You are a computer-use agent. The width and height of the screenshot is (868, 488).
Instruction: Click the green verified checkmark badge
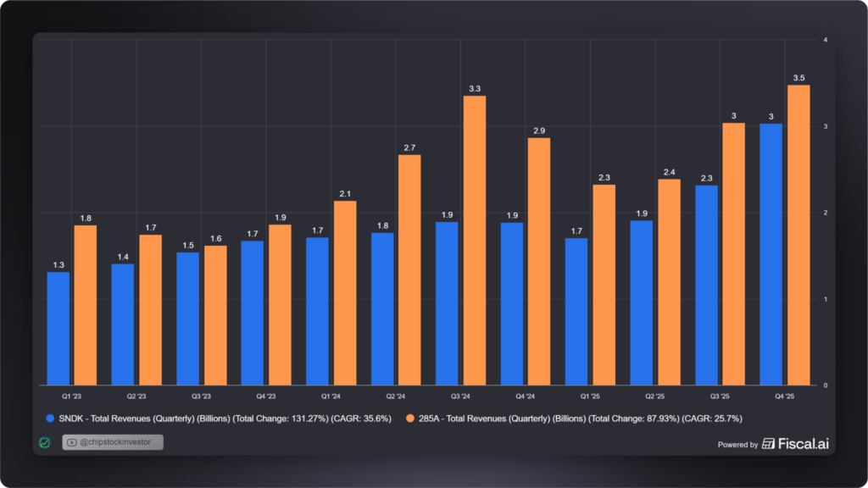point(45,441)
